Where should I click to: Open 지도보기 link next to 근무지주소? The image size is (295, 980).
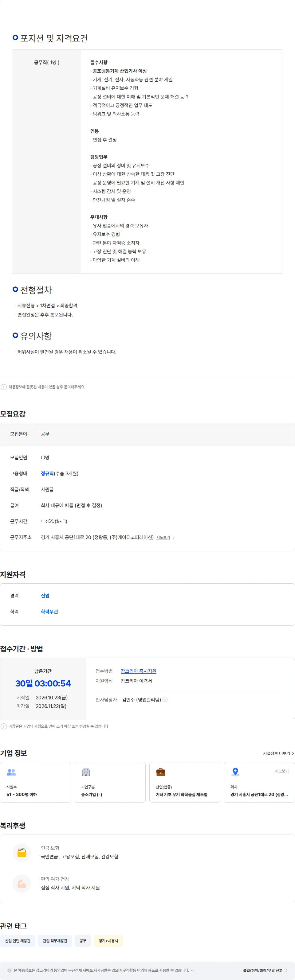tap(163, 537)
